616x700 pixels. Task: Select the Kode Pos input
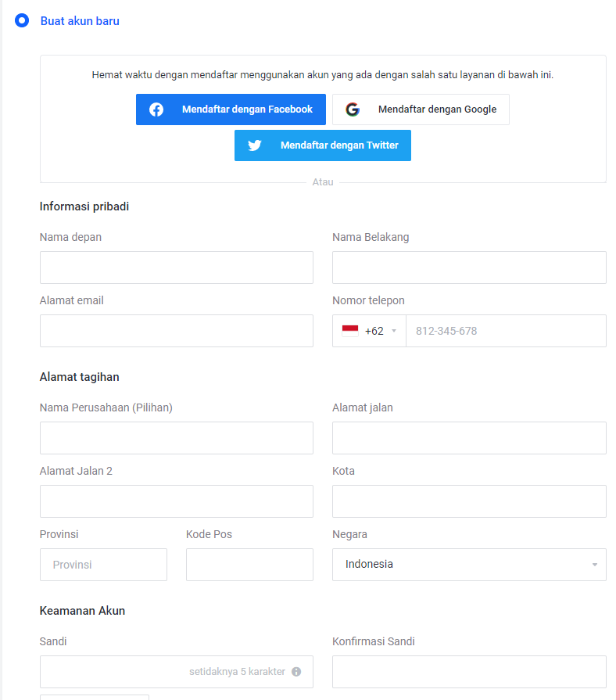tap(249, 565)
